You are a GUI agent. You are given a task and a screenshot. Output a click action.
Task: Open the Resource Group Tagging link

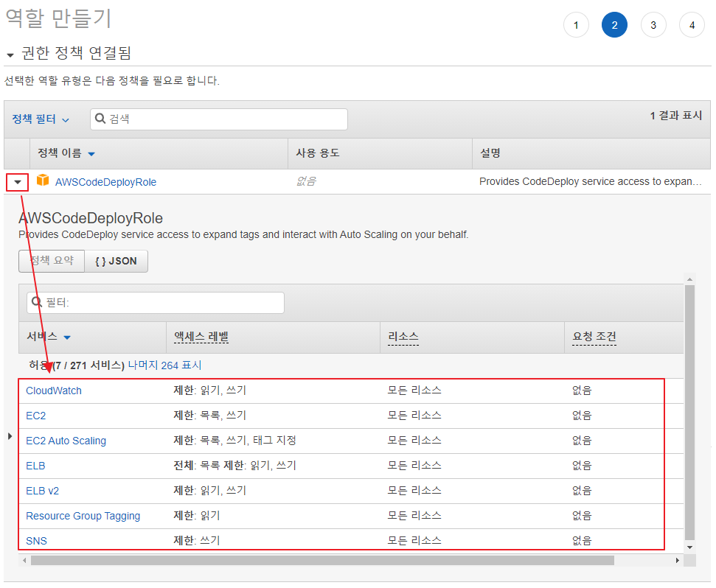(83, 516)
